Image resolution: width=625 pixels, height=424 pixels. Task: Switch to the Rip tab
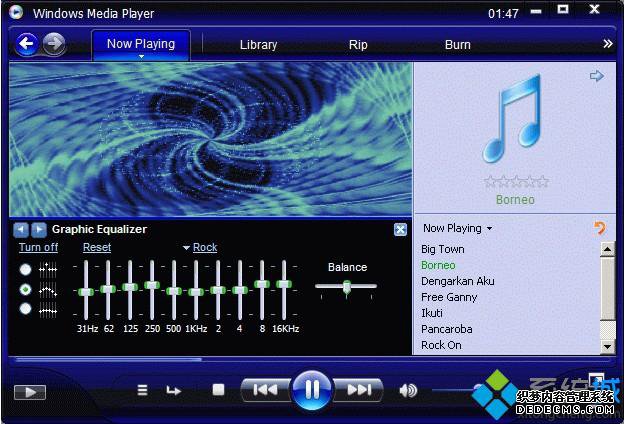pyautogui.click(x=358, y=45)
